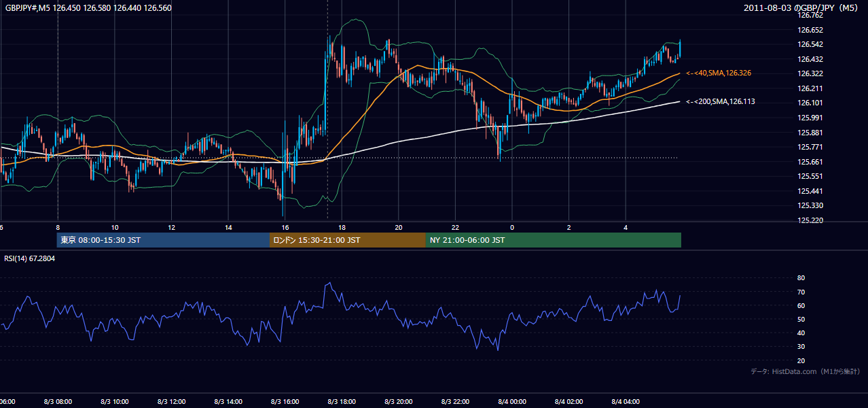Screen dimensions: 868x408
Task: Click price axis value 126.211
Action: coord(810,88)
